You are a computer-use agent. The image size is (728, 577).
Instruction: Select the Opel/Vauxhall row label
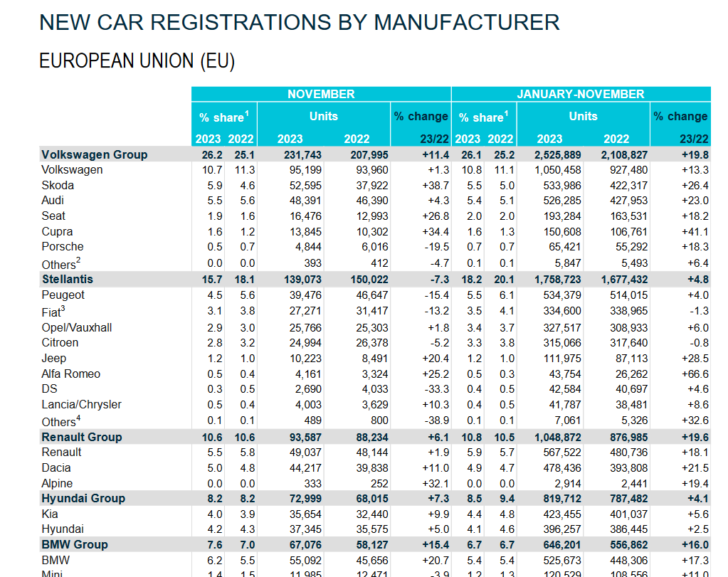click(x=77, y=327)
